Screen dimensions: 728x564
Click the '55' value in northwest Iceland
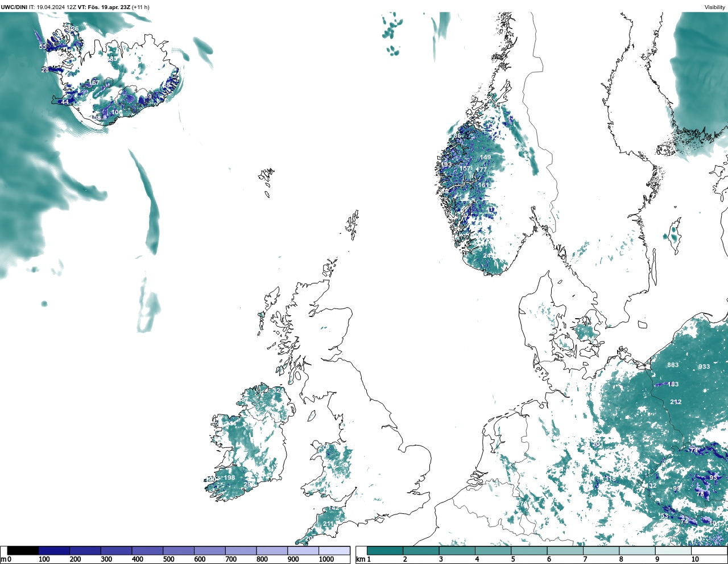click(x=43, y=47)
